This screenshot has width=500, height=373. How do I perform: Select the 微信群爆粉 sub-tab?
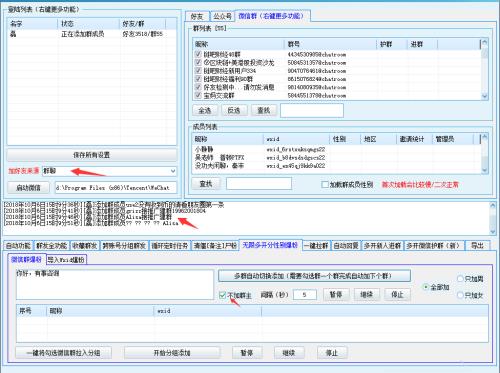26,259
